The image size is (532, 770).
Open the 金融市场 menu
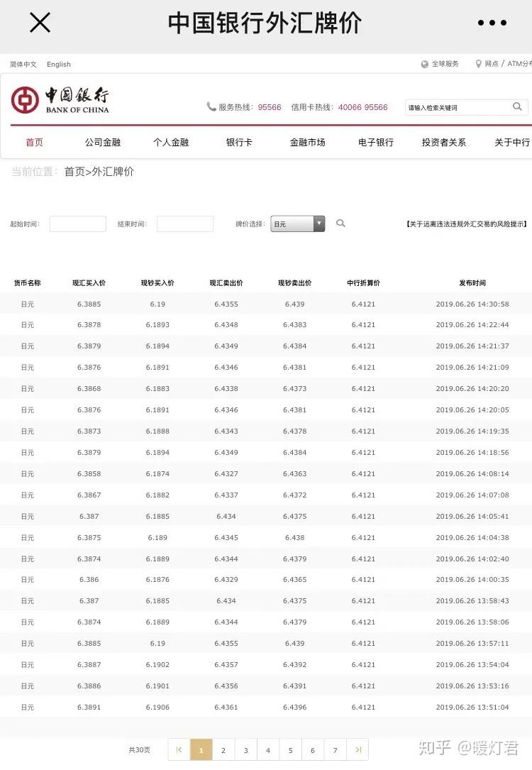tap(307, 143)
